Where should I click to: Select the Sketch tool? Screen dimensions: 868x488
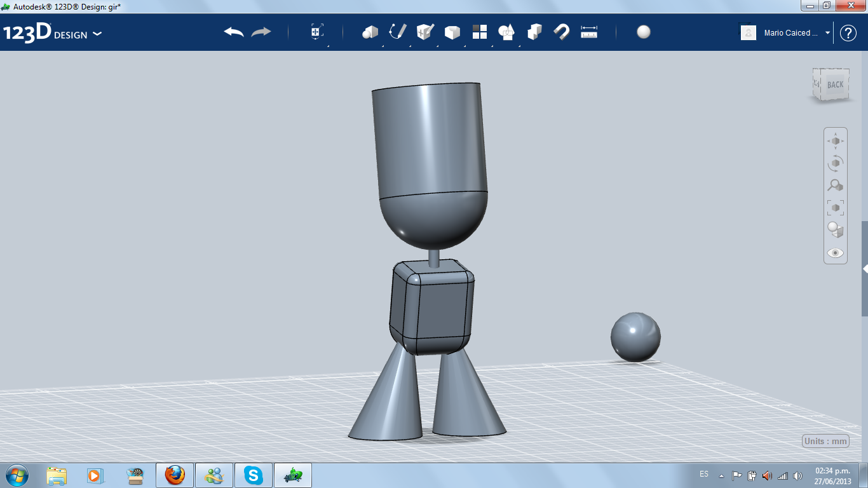click(398, 32)
